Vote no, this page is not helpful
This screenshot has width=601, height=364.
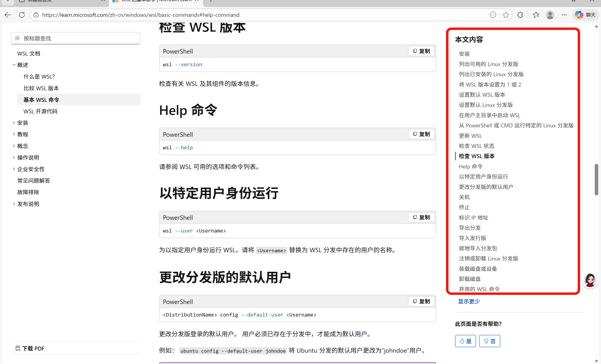pos(489,341)
